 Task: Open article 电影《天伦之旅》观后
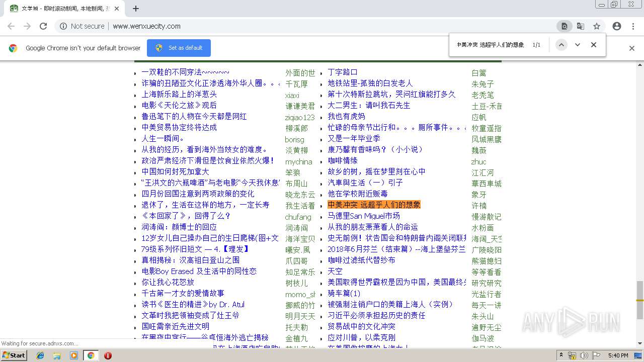tap(179, 106)
